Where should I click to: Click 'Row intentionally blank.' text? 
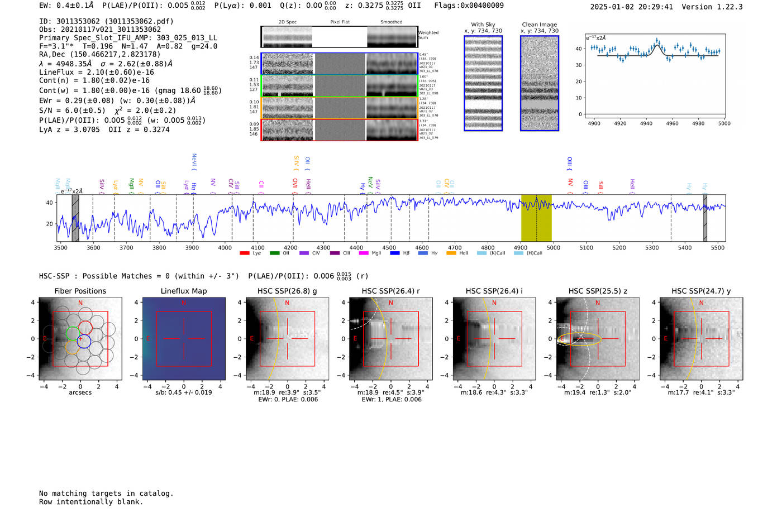(x=91, y=502)
